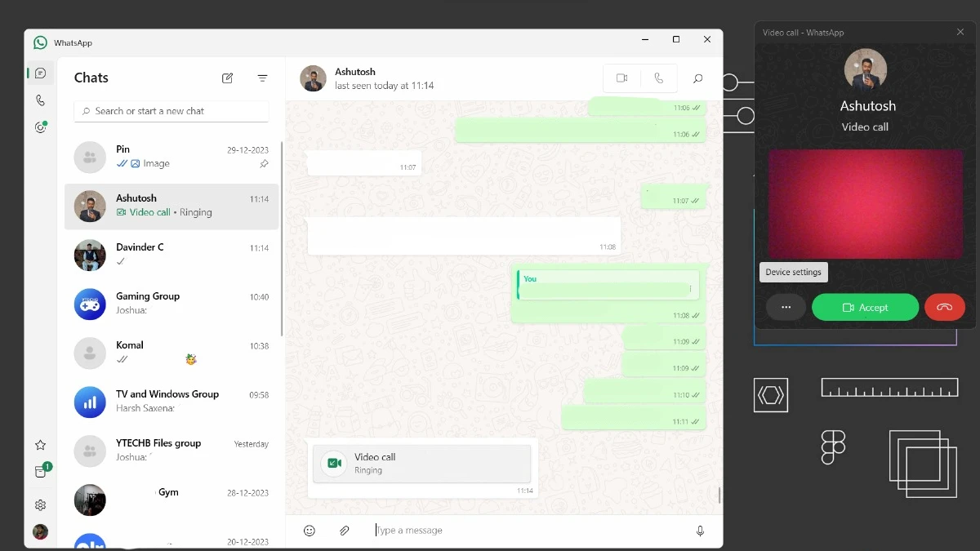
Task: Attach a file with paperclip icon
Action: point(345,531)
